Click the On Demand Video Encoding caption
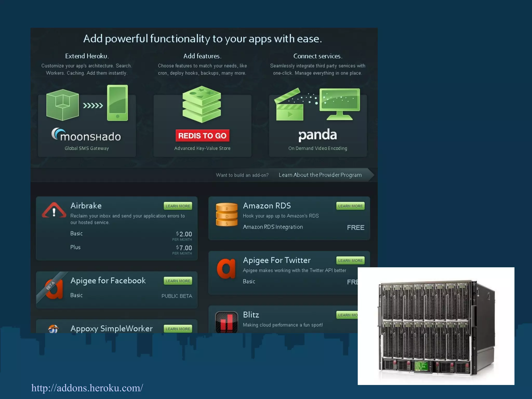 click(318, 148)
